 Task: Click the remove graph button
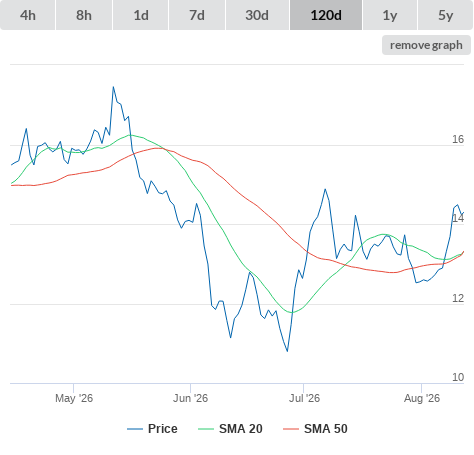(x=426, y=45)
